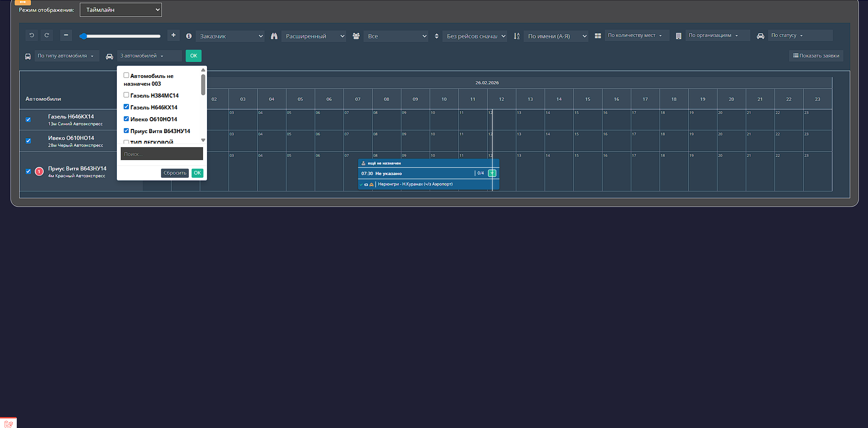Click the undo rotate-left arrow icon

(x=32, y=36)
